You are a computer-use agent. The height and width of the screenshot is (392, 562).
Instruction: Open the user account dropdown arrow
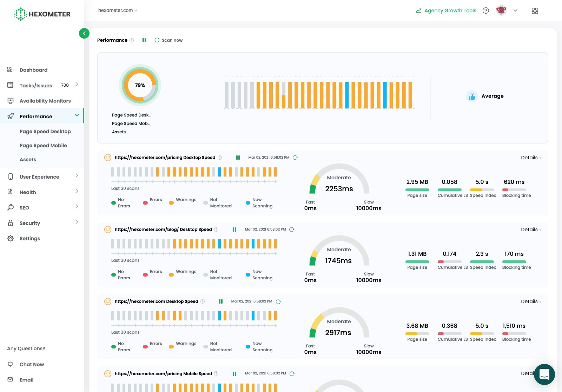click(515, 11)
